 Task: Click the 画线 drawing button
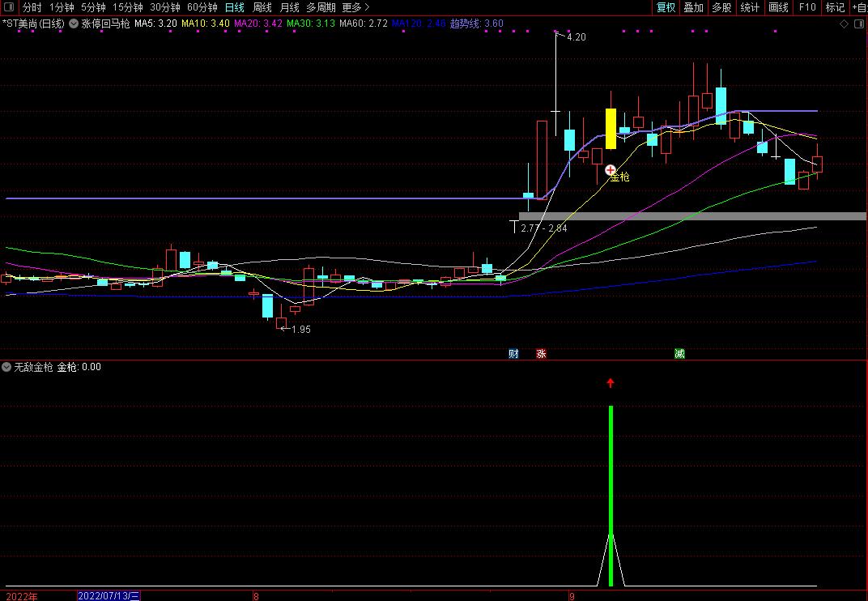coord(778,7)
